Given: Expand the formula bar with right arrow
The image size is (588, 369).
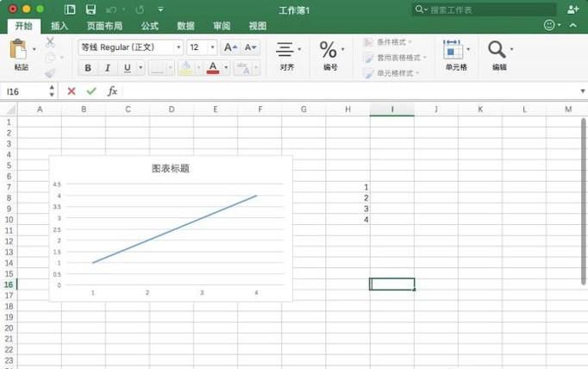Looking at the screenshot, I should [x=582, y=91].
